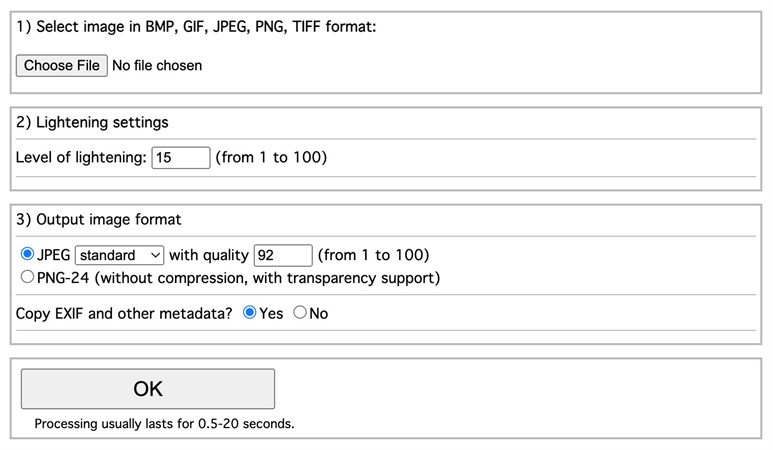Click the 'with quality' label text
This screenshot has height=450, width=773.
(x=209, y=255)
